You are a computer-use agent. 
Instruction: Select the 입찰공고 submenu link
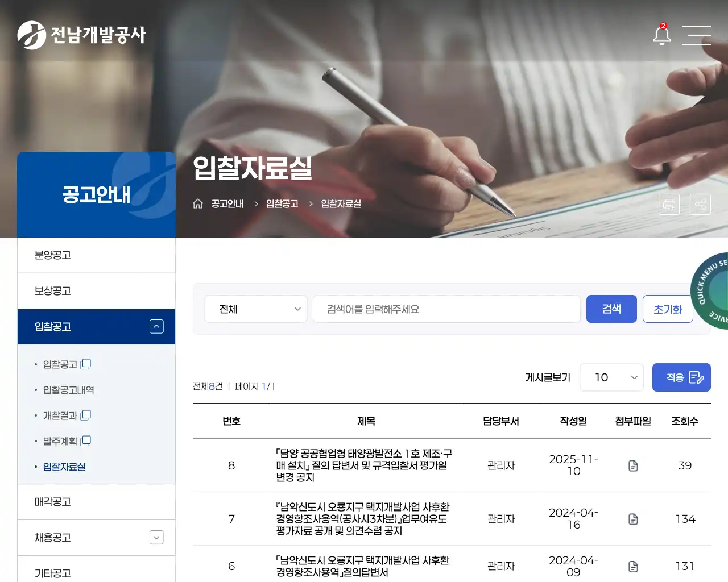pos(60,364)
